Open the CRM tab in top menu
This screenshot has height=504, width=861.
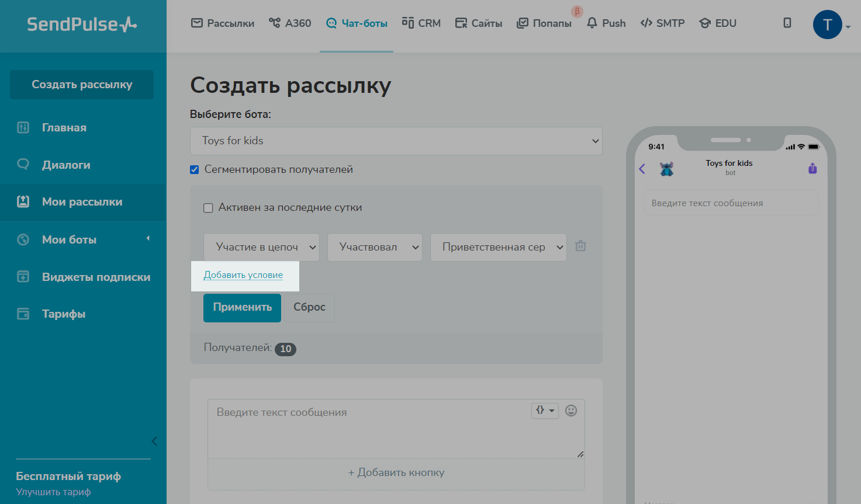point(421,23)
